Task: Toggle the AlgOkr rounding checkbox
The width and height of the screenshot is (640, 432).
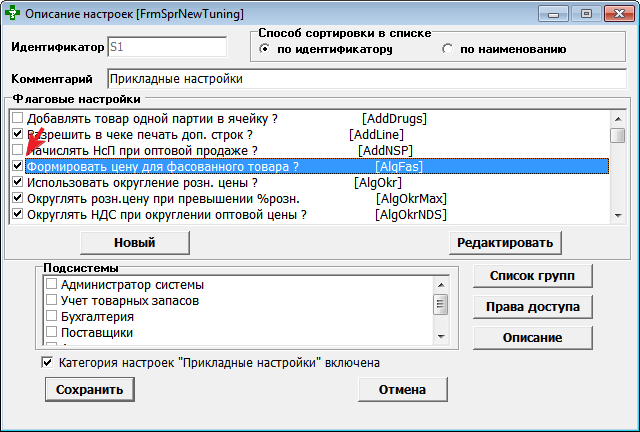Action: click(x=17, y=183)
